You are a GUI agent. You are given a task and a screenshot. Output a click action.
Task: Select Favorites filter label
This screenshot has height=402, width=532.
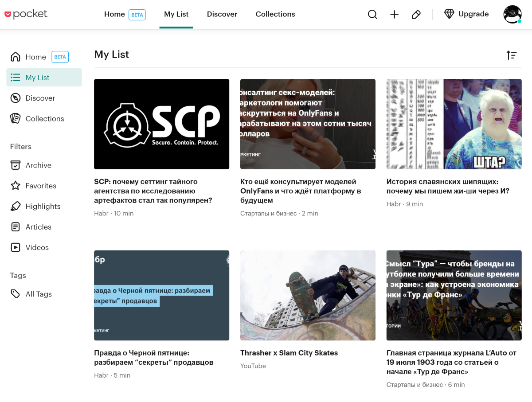[x=41, y=186]
